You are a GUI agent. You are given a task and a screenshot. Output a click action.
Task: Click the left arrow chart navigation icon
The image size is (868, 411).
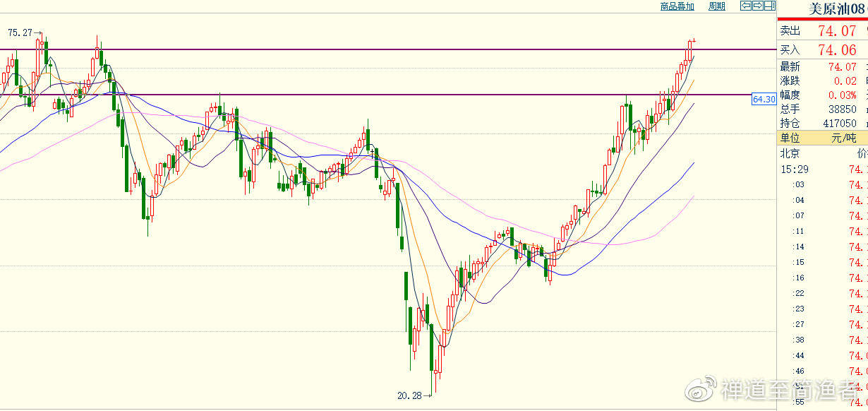click(x=745, y=6)
